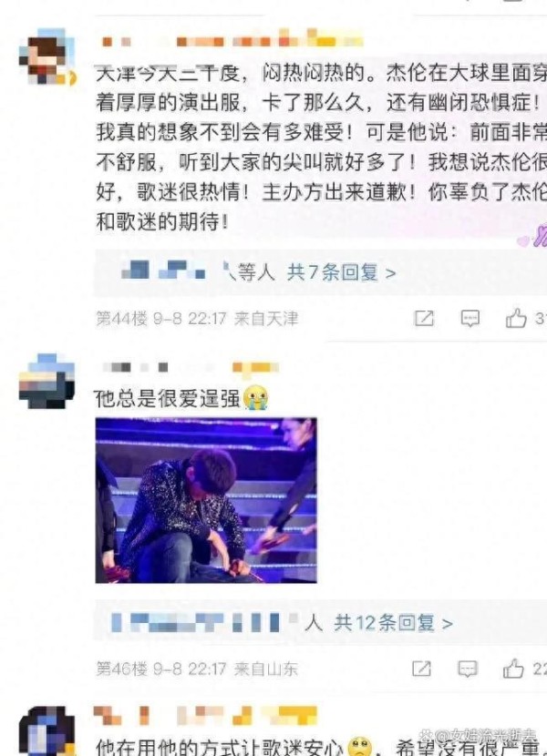Open reply box on 第44楼 comment
The image size is (547, 756).
point(470,318)
